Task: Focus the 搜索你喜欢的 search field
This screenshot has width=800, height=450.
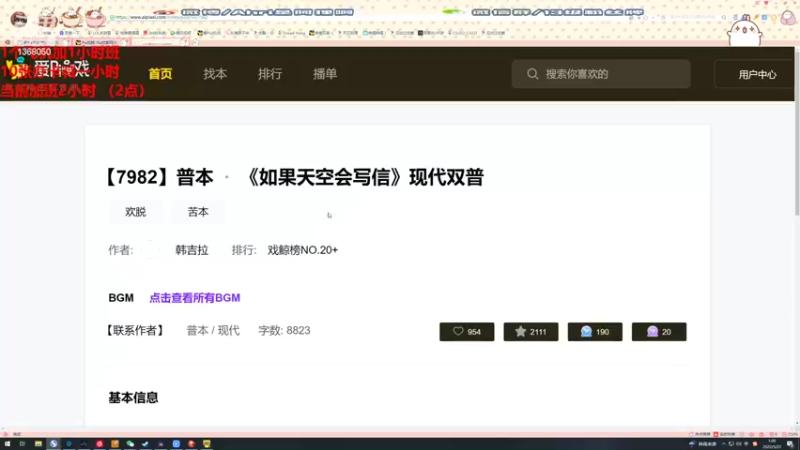Action: (601, 74)
